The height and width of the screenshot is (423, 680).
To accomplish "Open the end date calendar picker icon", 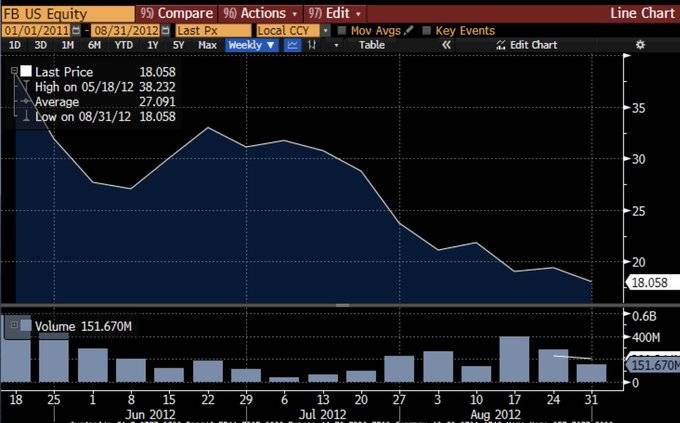I will pyautogui.click(x=166, y=31).
